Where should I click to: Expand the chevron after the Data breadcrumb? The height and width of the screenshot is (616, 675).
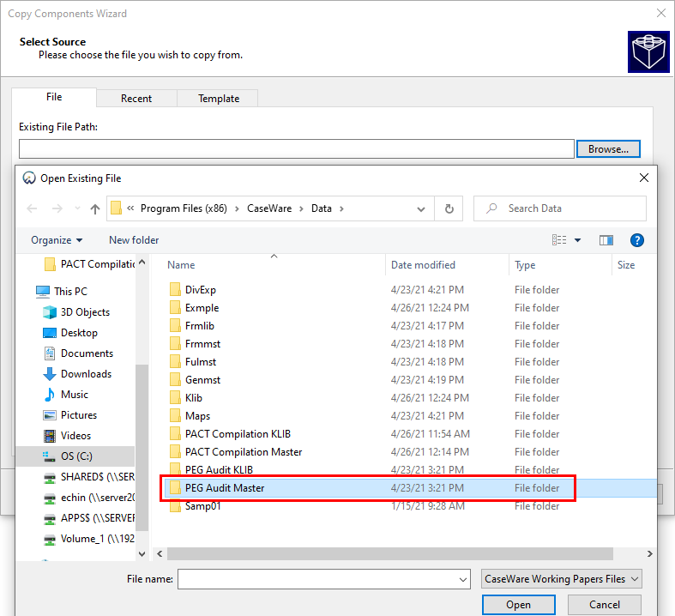(341, 208)
